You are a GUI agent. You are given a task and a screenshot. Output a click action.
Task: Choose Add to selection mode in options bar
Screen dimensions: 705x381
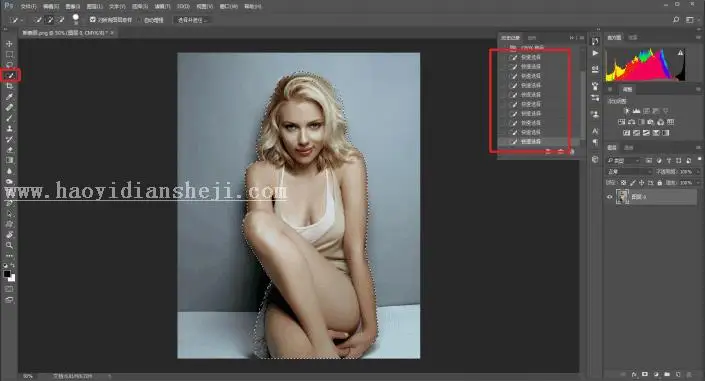(50, 20)
